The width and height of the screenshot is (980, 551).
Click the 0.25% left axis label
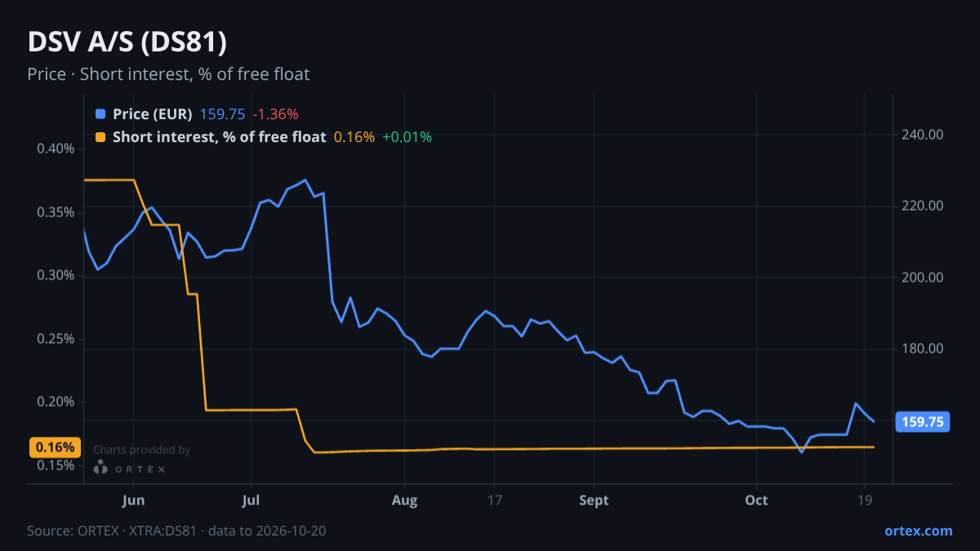tap(56, 339)
